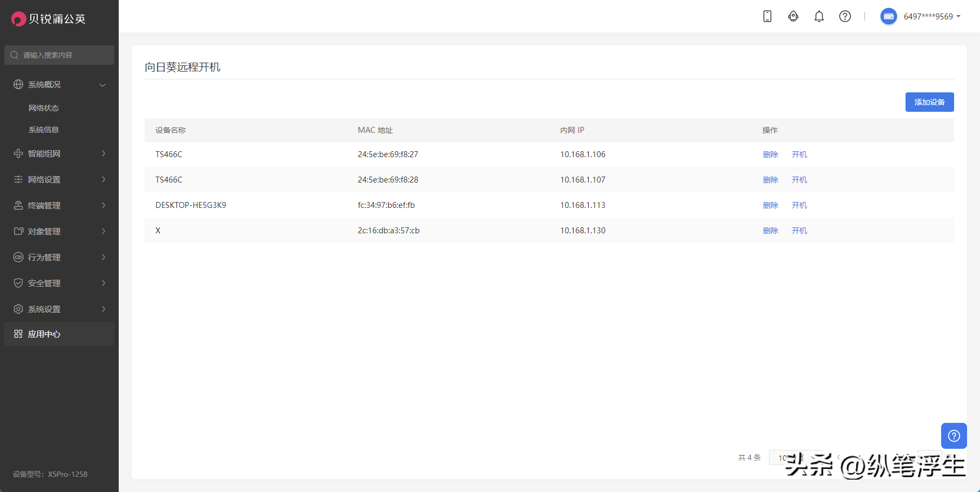Power on device 10.168.1.106 via 开机
Viewport: 980px width, 492px height.
point(799,154)
